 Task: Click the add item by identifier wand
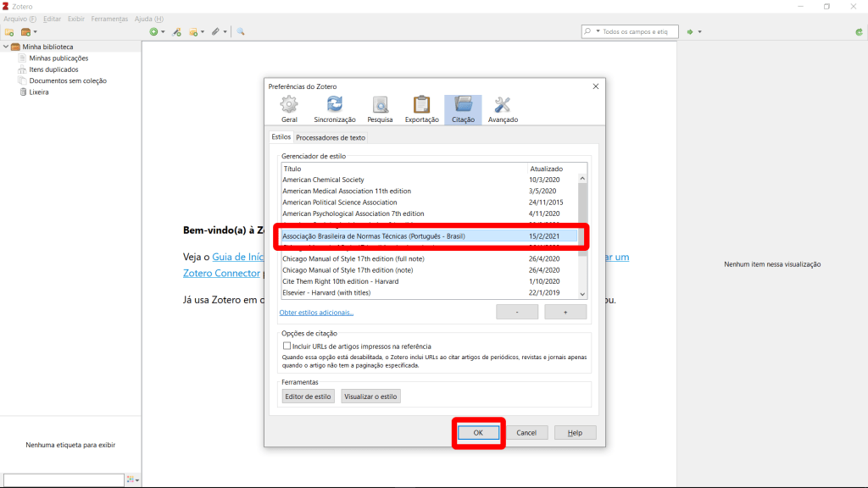(176, 31)
